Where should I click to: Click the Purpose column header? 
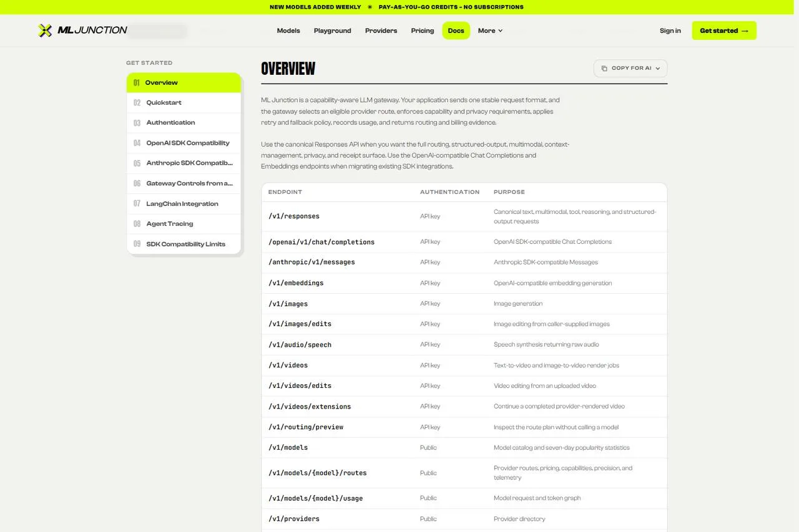pos(509,192)
